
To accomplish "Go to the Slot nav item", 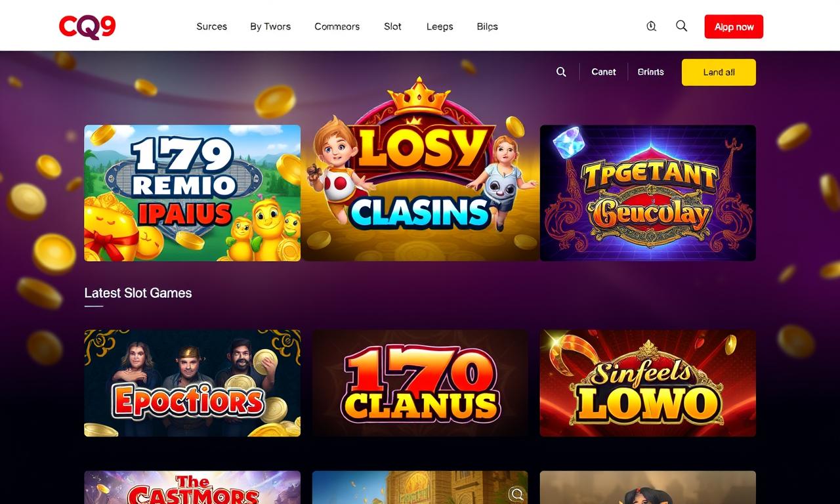I will (x=392, y=27).
